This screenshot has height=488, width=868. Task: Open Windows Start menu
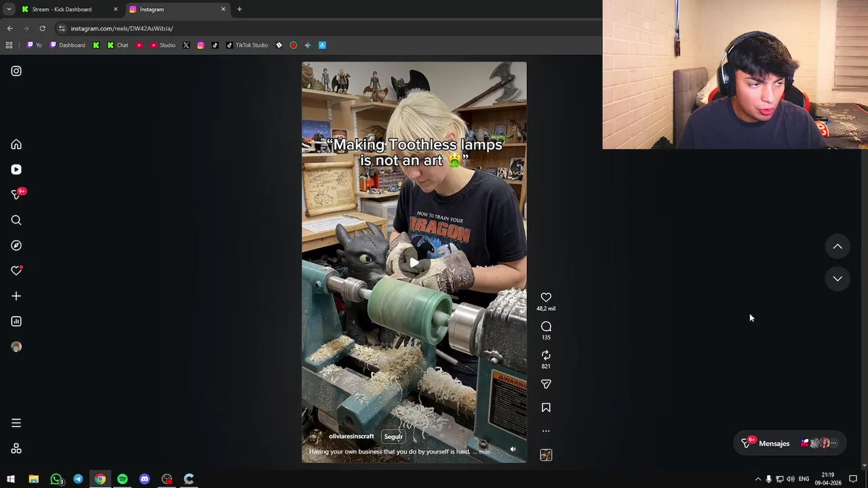click(x=11, y=479)
